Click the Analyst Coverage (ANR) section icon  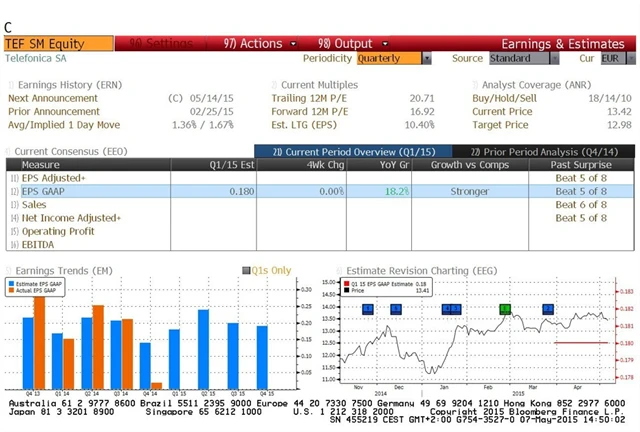pos(474,86)
